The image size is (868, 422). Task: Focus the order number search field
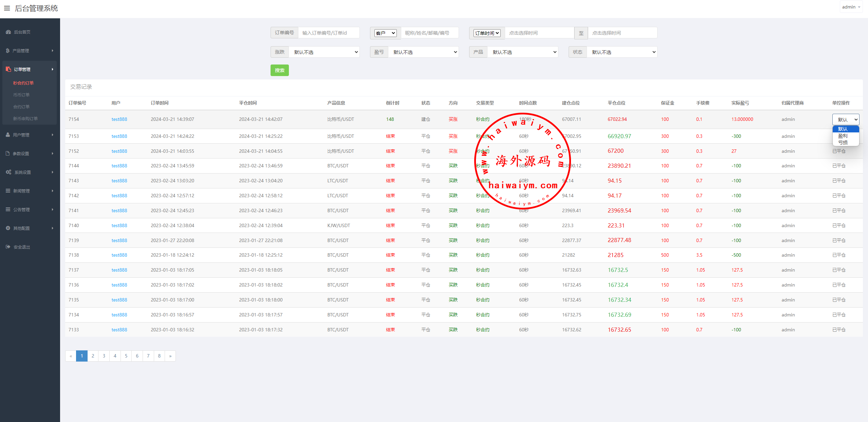(x=329, y=33)
